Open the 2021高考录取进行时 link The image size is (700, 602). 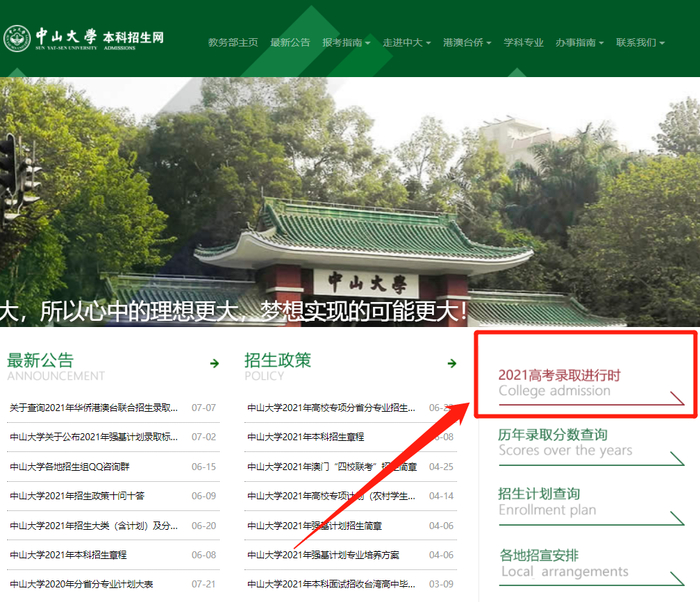click(591, 386)
